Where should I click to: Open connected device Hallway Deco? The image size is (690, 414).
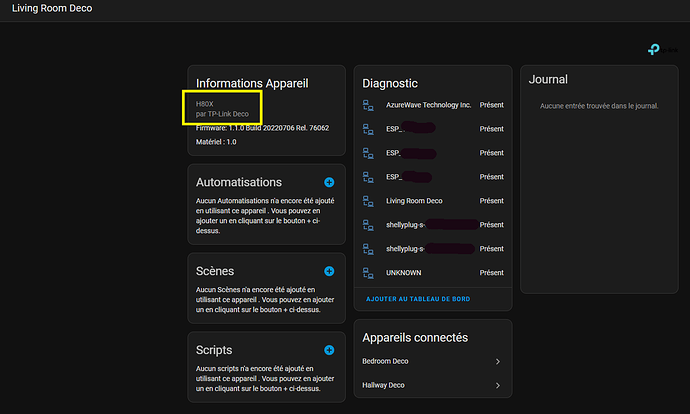point(433,385)
